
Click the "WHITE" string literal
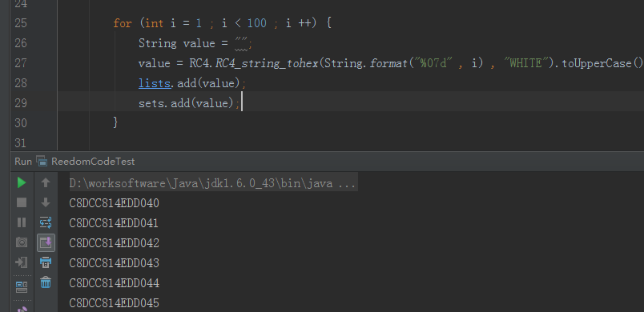(x=525, y=63)
